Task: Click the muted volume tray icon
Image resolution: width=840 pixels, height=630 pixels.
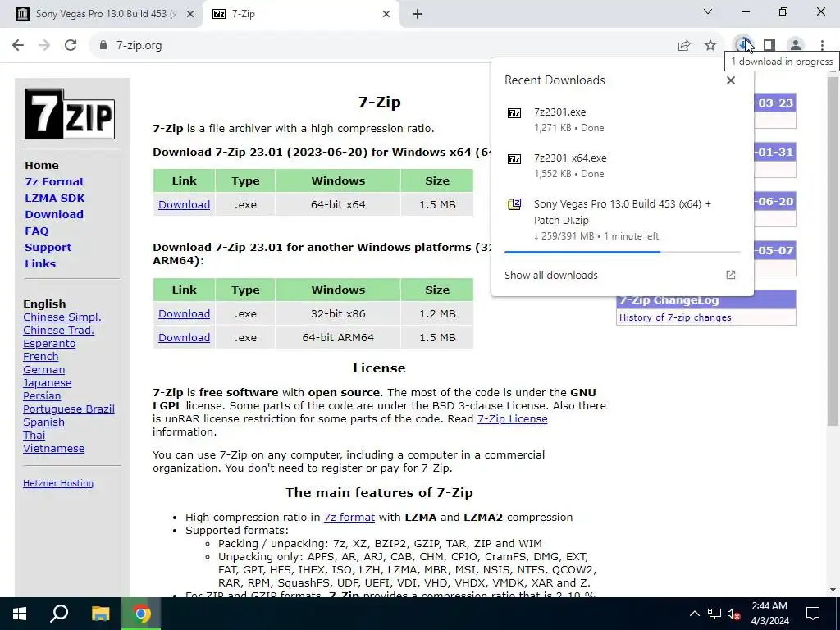Action: pyautogui.click(x=734, y=614)
